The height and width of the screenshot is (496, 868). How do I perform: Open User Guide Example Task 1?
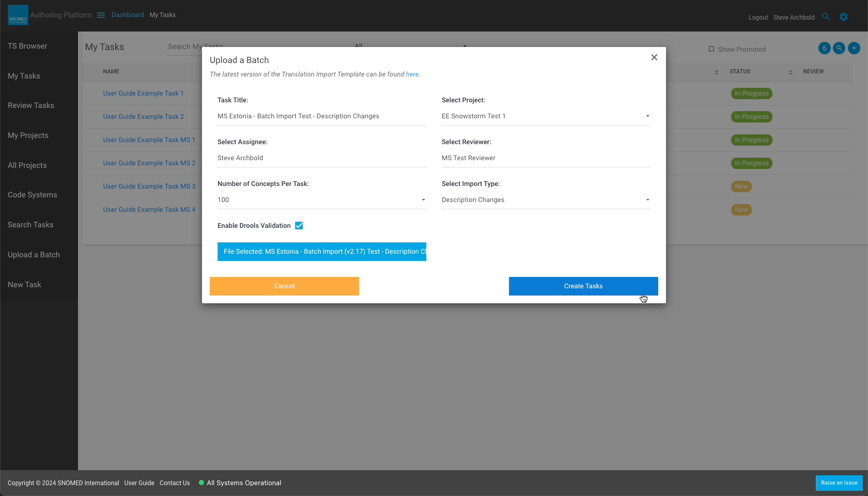click(x=143, y=94)
